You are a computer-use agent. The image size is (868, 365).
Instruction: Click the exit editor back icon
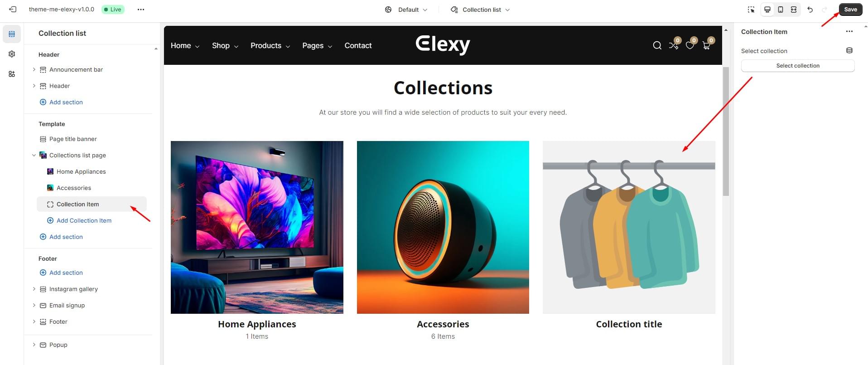click(13, 10)
